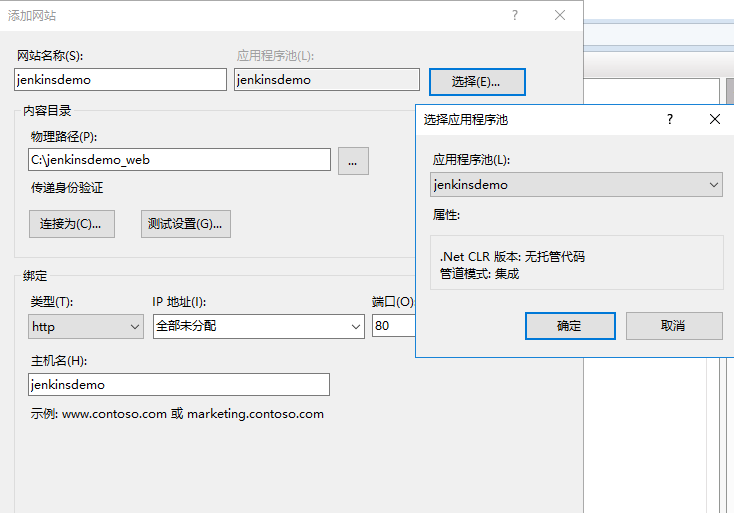
Task: Click the host name field jenkinsdemo
Action: tap(179, 384)
